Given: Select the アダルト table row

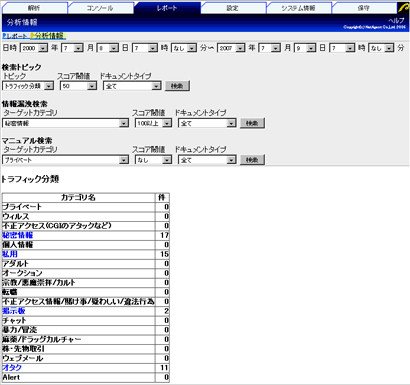Looking at the screenshot, I should [86, 263].
